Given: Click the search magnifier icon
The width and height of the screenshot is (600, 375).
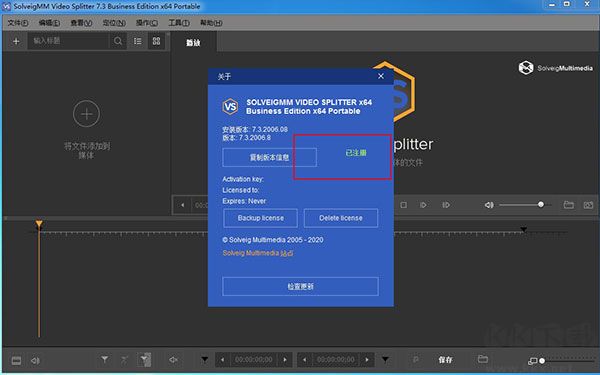Looking at the screenshot, I should [x=118, y=41].
